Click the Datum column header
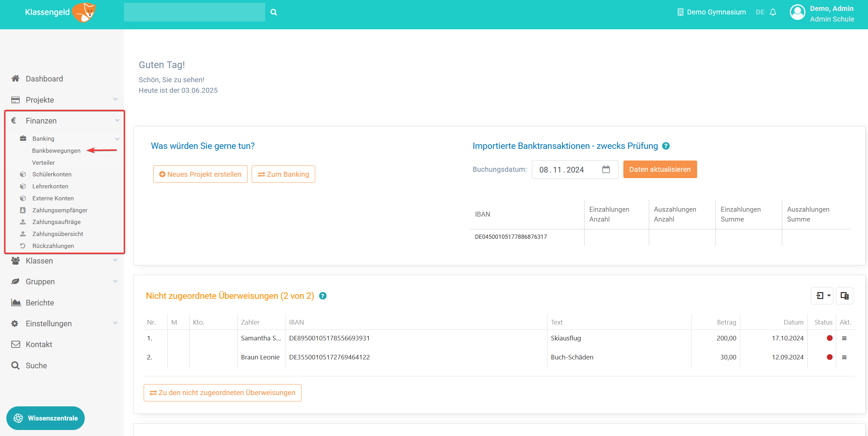The image size is (868, 436). (794, 322)
